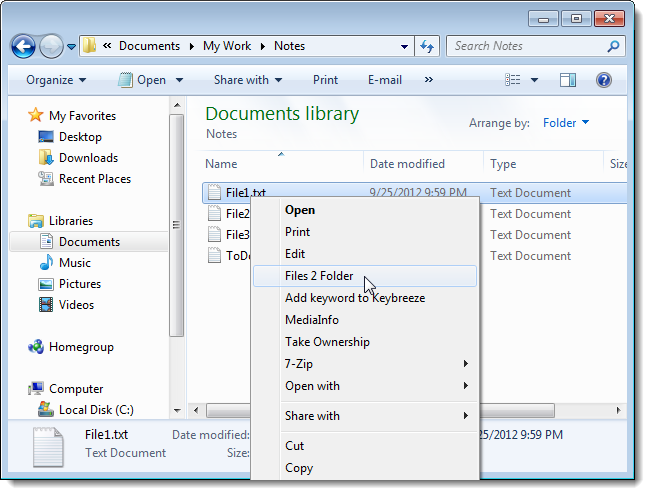Toggle the preview pane icon

[x=568, y=80]
